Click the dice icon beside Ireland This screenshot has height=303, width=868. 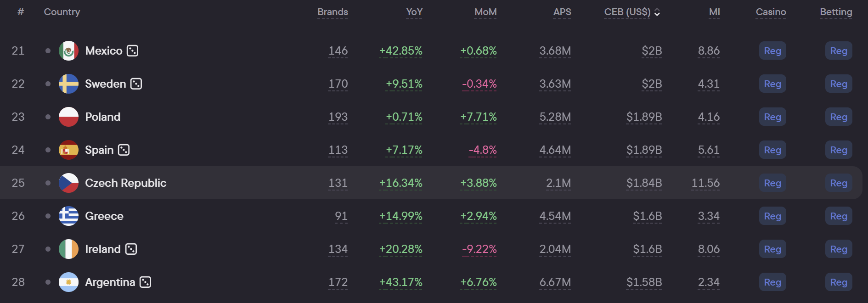tap(131, 249)
